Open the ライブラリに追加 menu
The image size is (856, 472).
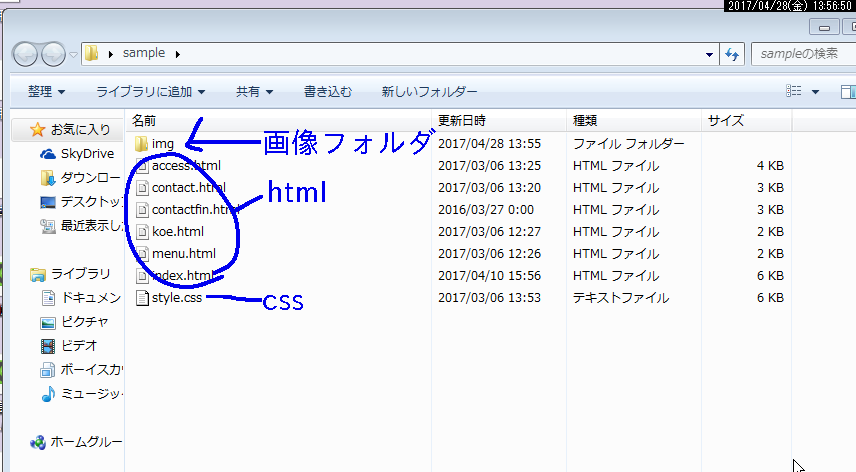151,92
